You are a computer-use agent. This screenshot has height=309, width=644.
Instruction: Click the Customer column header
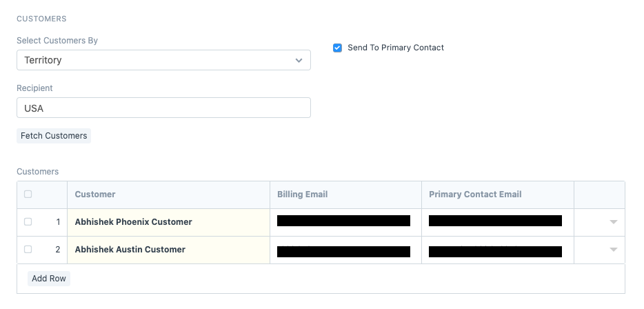click(168, 195)
